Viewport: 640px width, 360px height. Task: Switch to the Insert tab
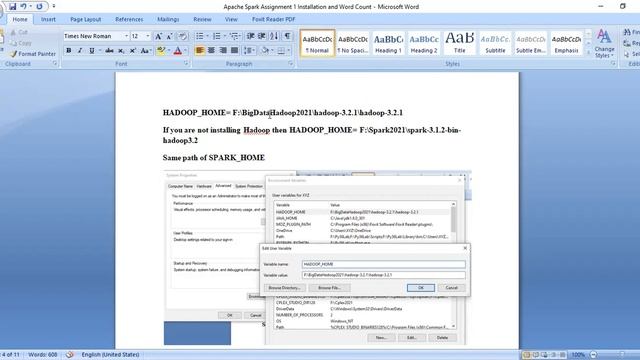coord(48,19)
